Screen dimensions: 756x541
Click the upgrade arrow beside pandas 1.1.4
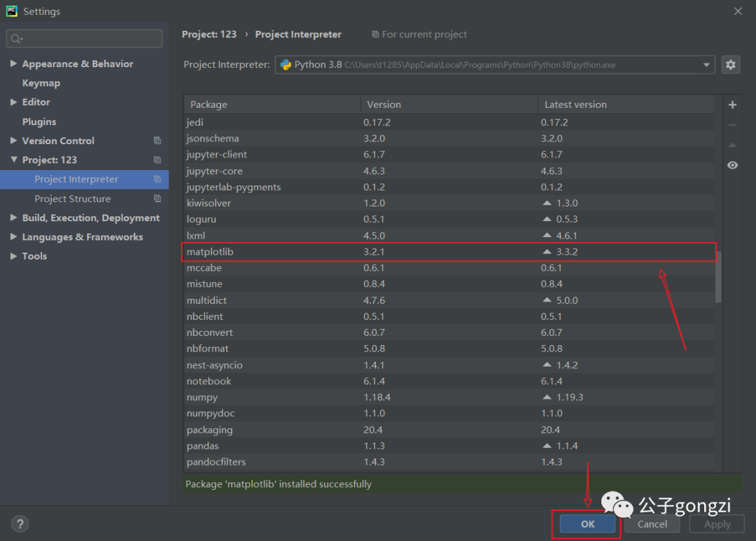[x=547, y=446]
